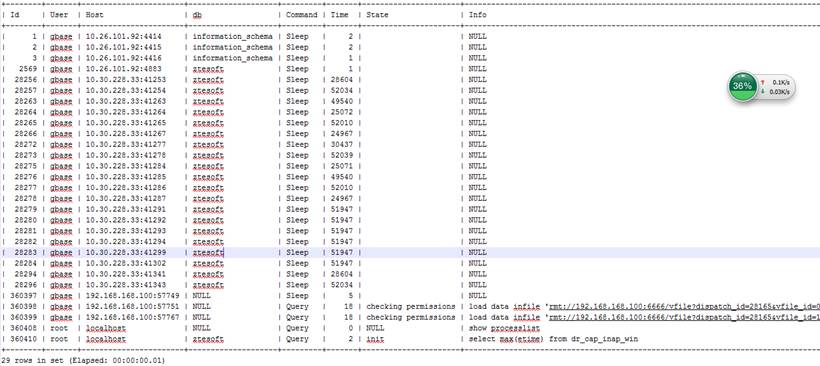This screenshot has width=820, height=366.
Task: Select host 192.168.168.100:57749
Action: (x=132, y=296)
